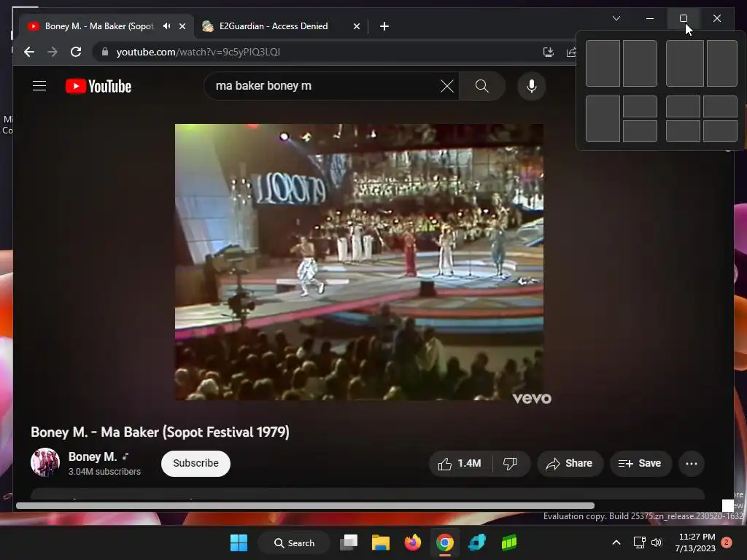Open more actions three-dot menu

point(692,463)
